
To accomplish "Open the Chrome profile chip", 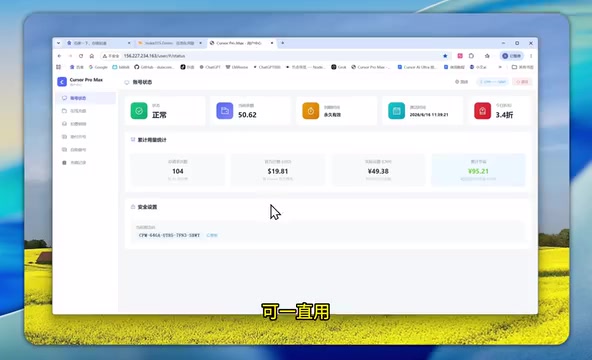I will pyautogui.click(x=512, y=56).
